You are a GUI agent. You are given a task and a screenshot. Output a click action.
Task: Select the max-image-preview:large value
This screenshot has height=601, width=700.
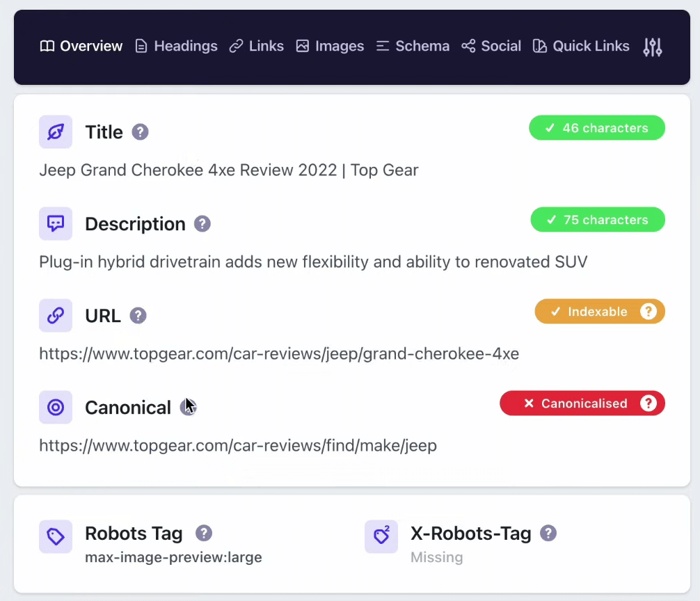[174, 557]
